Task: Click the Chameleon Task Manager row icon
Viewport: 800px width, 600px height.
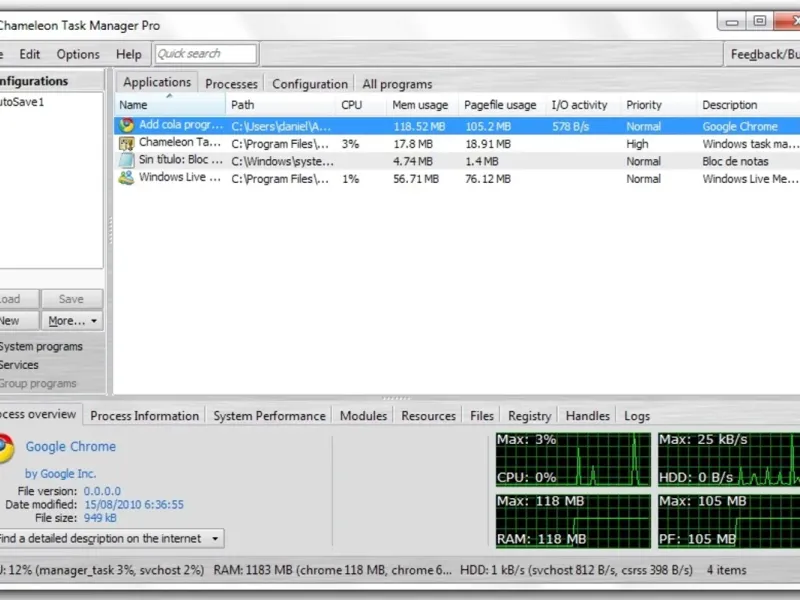Action: [126, 143]
